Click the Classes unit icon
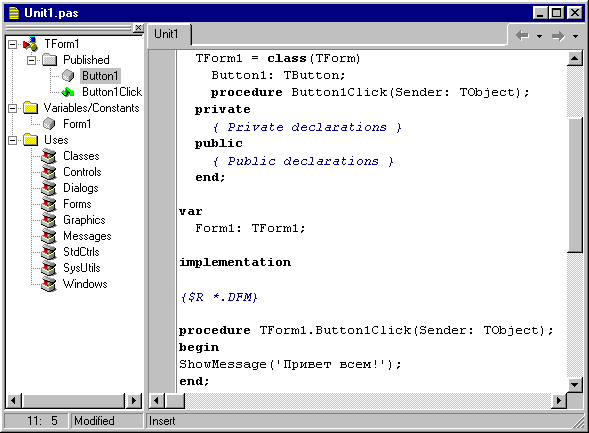Screen dimensions: 589x433 tap(49, 156)
